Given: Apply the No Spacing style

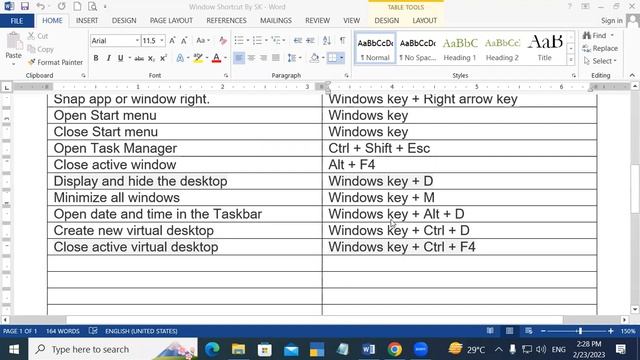Looking at the screenshot, I should pyautogui.click(x=418, y=48).
